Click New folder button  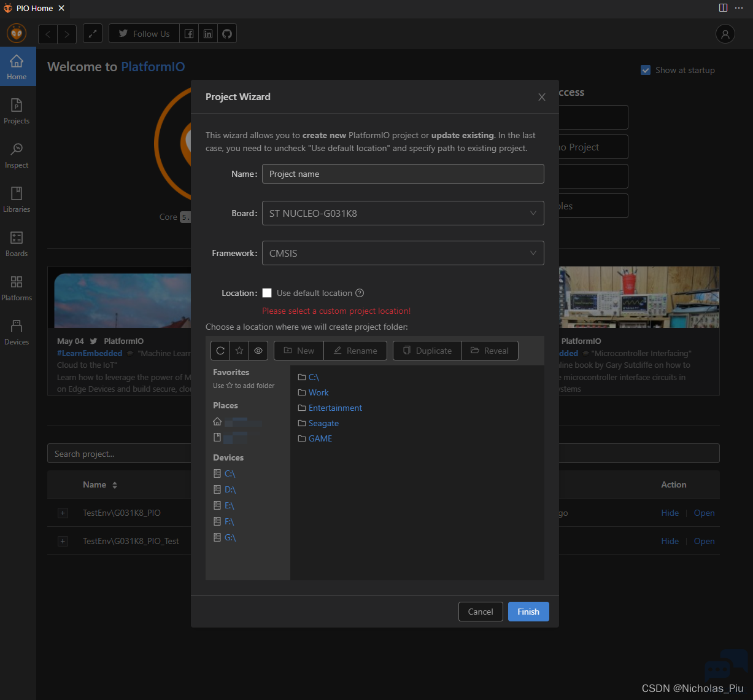pyautogui.click(x=299, y=351)
